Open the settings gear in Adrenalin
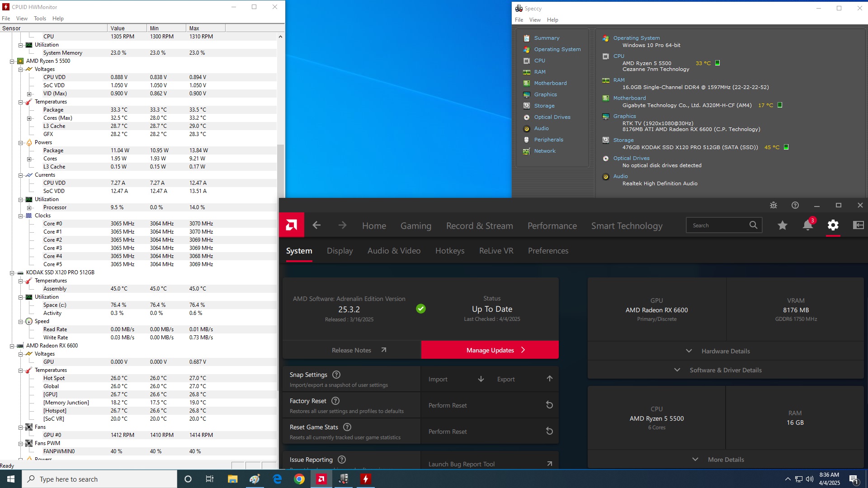Screen dimensions: 868x488 tap(833, 225)
